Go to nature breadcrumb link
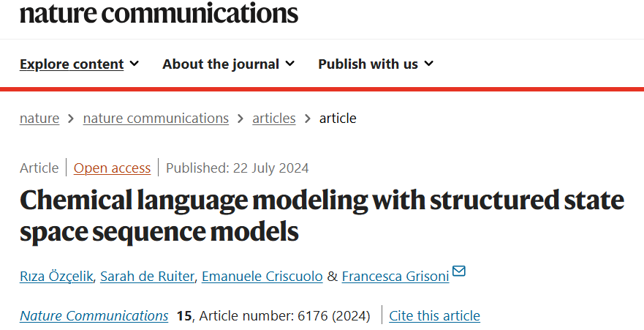Viewport: 644px width, 330px height. tap(39, 118)
